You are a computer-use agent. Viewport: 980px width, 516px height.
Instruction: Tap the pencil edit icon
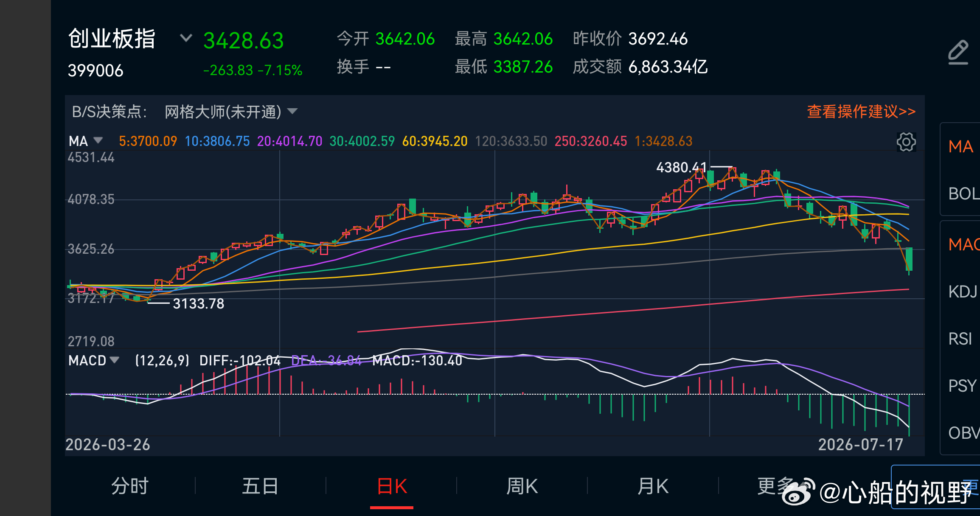point(958,53)
